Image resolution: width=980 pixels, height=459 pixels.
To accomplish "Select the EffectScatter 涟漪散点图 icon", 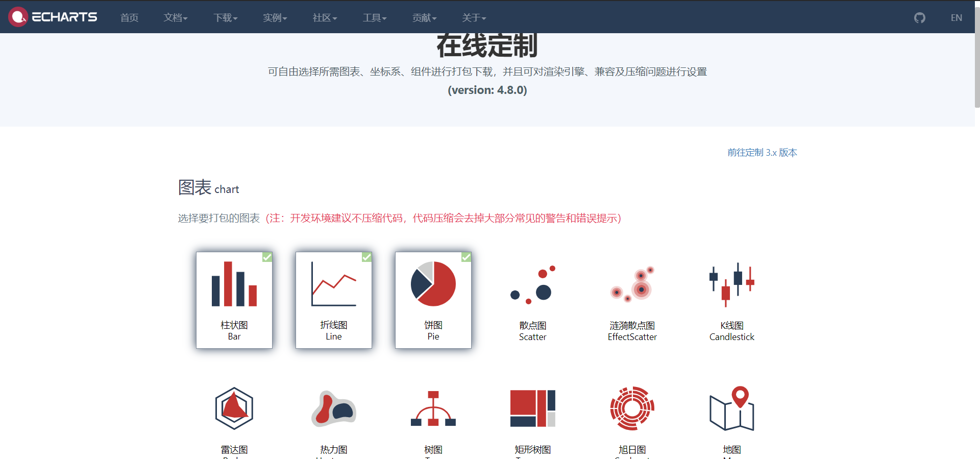I will [x=632, y=284].
